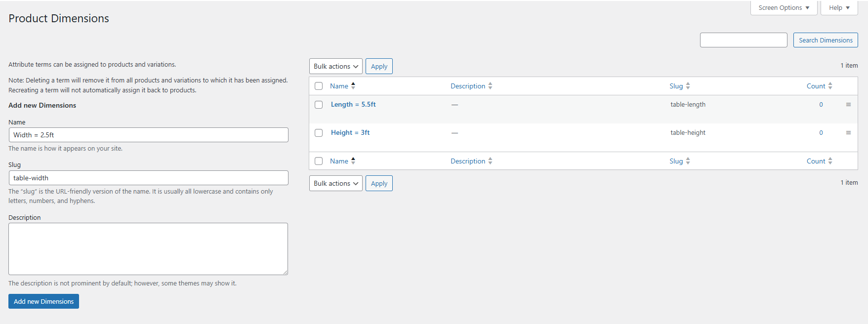Click the Search Dimensions button
The height and width of the screenshot is (324, 868).
tap(825, 40)
